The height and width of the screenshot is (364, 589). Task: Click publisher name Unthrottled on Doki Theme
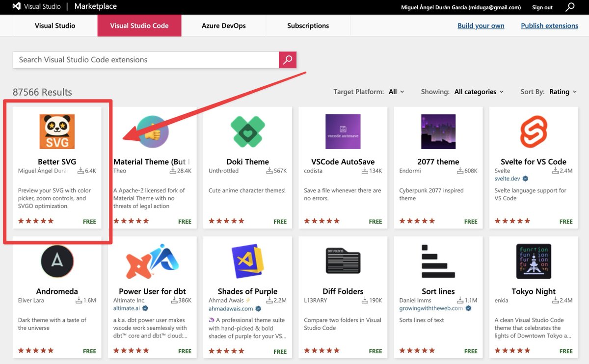224,171
